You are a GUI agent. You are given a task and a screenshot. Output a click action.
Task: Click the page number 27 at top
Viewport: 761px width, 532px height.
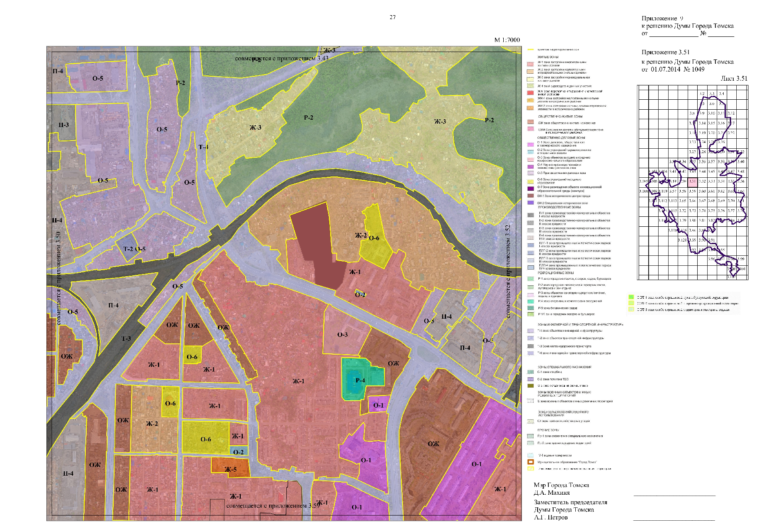pos(392,17)
